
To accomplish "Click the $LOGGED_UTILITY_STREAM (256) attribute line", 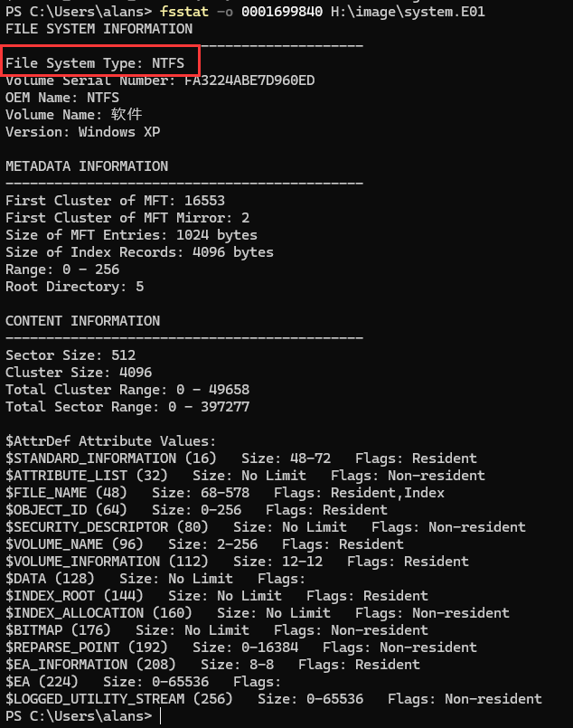I will click(x=273, y=699).
